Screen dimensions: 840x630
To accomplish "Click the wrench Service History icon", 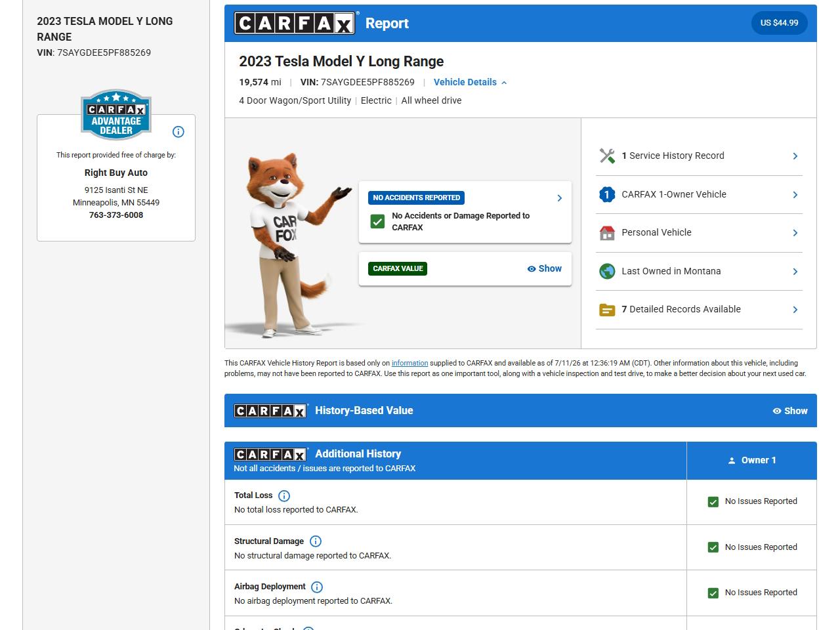I will point(607,156).
